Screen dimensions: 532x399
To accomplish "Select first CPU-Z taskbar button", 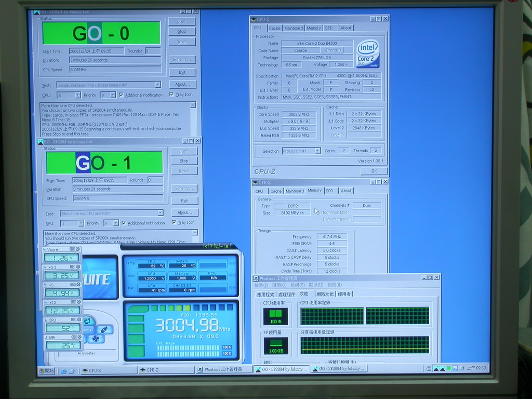I will pyautogui.click(x=109, y=370).
